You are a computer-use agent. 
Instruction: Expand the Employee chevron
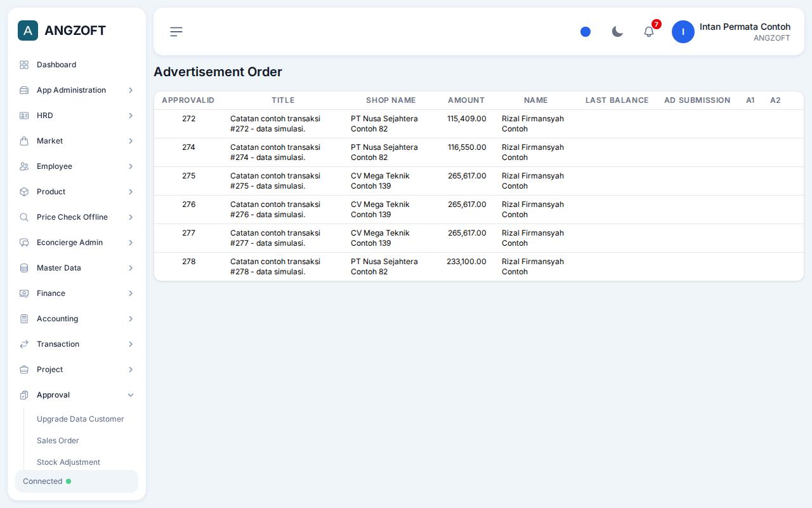(x=131, y=166)
